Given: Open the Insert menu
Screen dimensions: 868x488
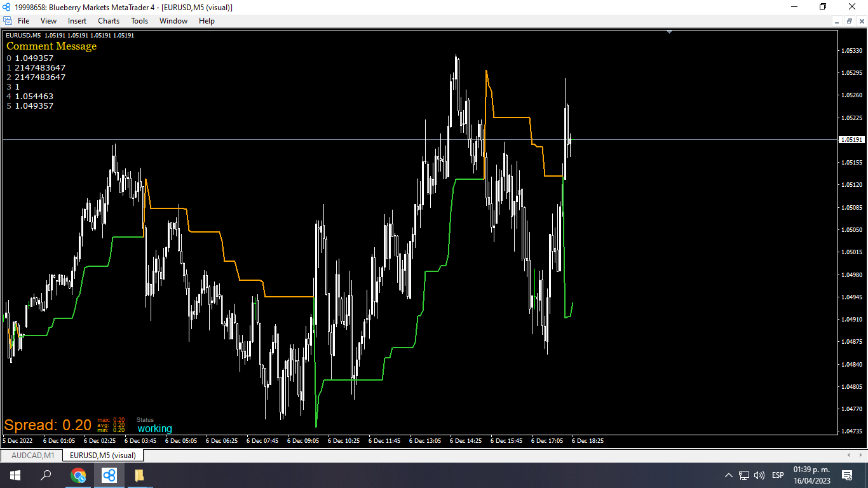Looking at the screenshot, I should tap(78, 21).
